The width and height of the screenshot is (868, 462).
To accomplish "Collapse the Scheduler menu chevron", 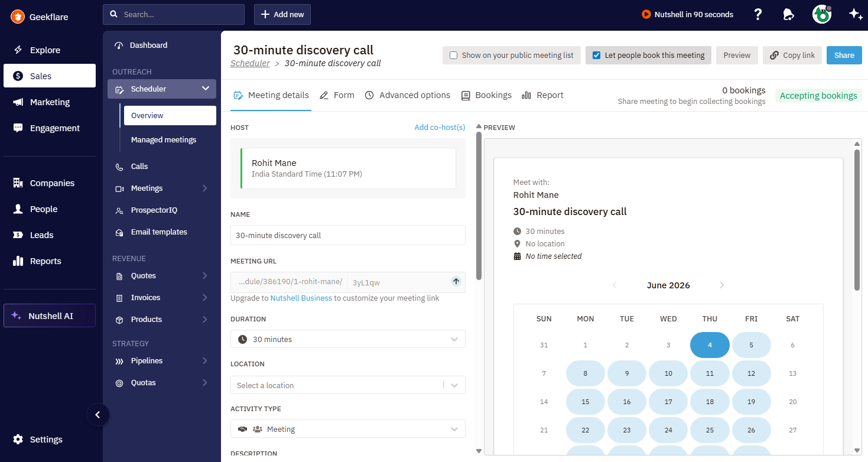I will click(x=206, y=89).
